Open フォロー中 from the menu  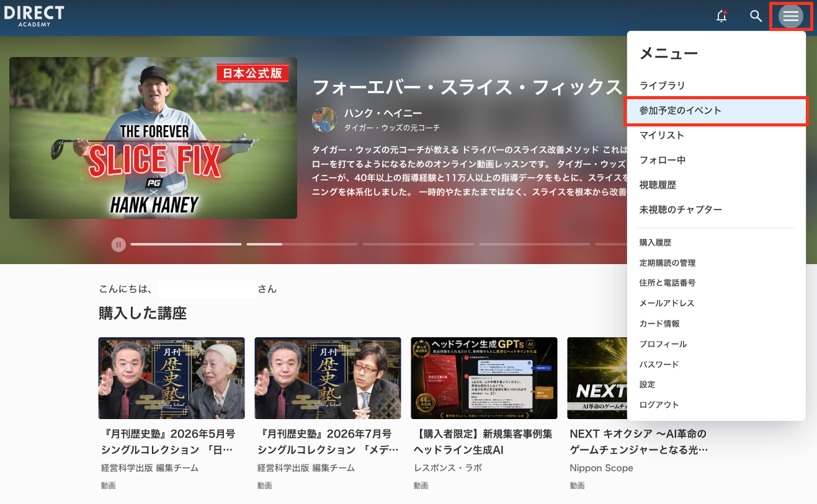717,160
